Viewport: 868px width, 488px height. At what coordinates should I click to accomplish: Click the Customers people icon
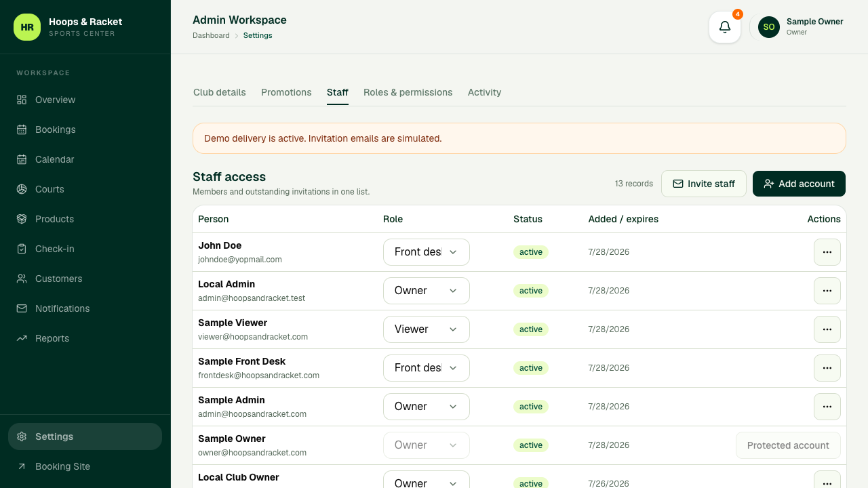pyautogui.click(x=22, y=279)
